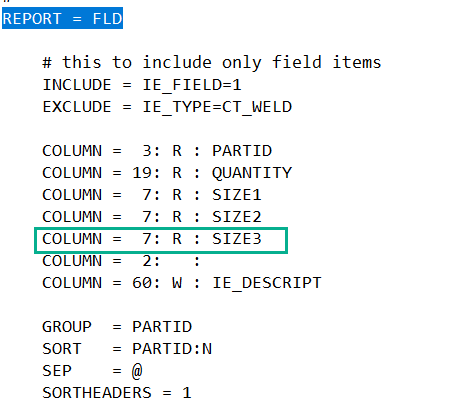Click the @ separator character

[x=137, y=371]
